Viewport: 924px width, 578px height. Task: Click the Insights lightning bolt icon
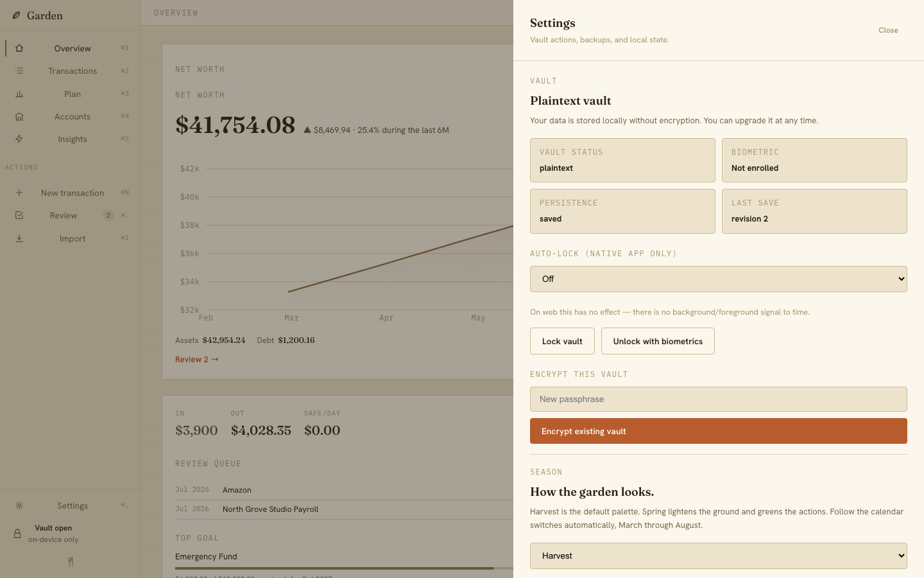(19, 139)
